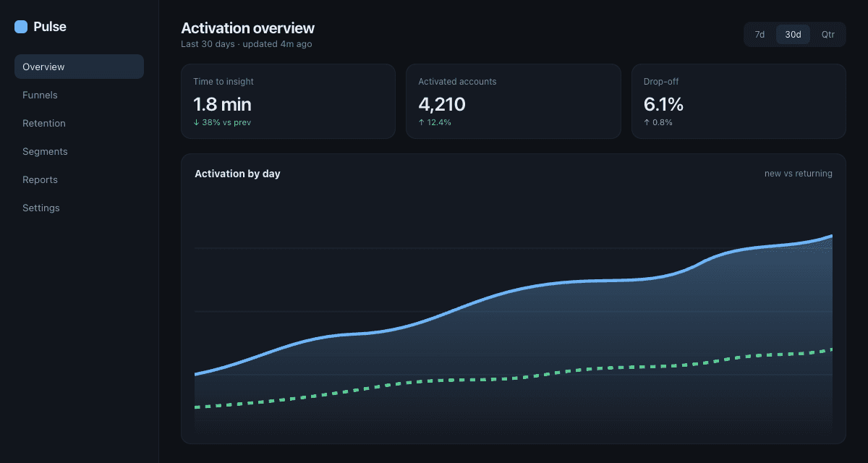Click the Pulse brand name

[50, 27]
